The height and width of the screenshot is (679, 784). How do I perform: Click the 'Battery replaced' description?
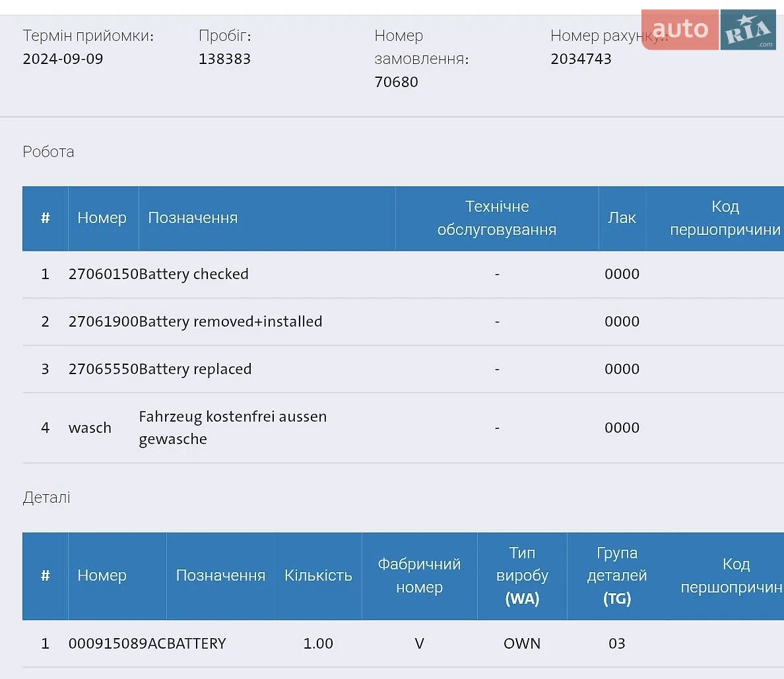click(x=195, y=369)
